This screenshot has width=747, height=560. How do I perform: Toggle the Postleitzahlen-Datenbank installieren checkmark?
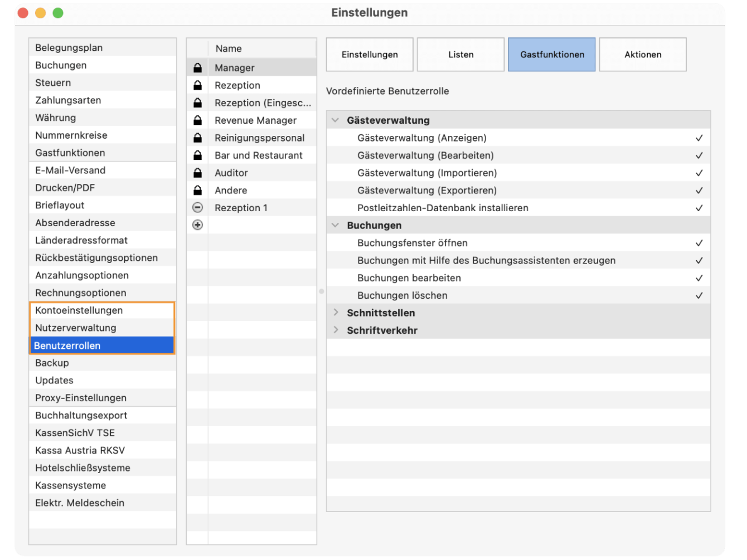pyautogui.click(x=699, y=208)
